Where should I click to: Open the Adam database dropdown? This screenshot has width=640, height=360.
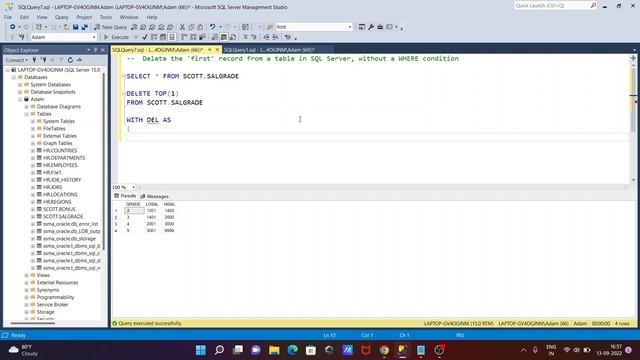point(94,37)
